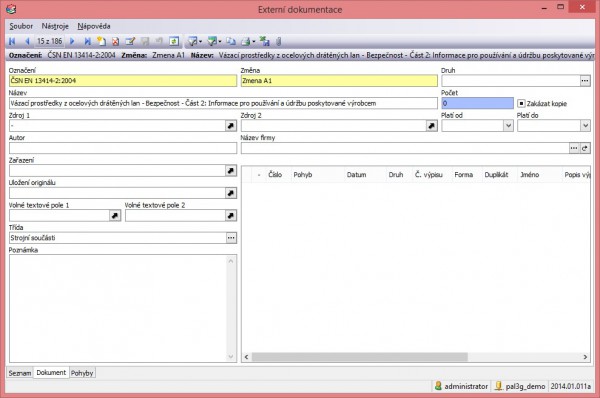This screenshot has height=398, width=600.
Task: Click the Název firmy go-to arrow button
Action: click(x=585, y=148)
